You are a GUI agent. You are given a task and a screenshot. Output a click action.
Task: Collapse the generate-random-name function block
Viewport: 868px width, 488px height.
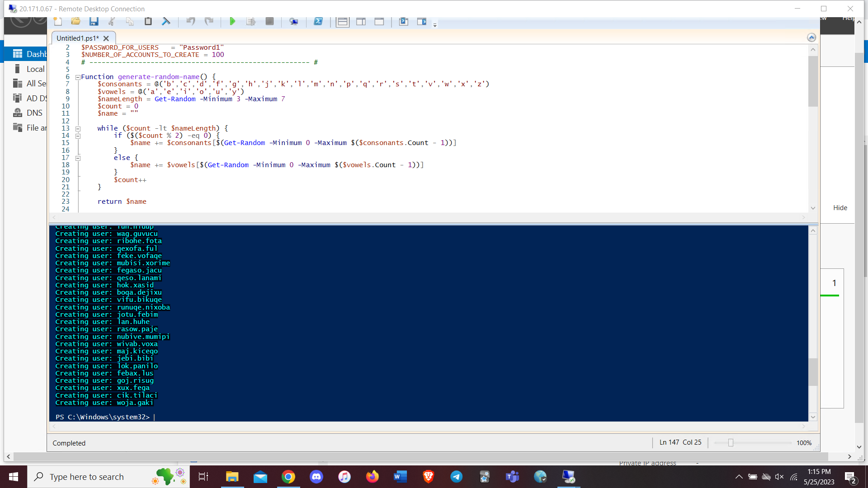pyautogui.click(x=78, y=77)
